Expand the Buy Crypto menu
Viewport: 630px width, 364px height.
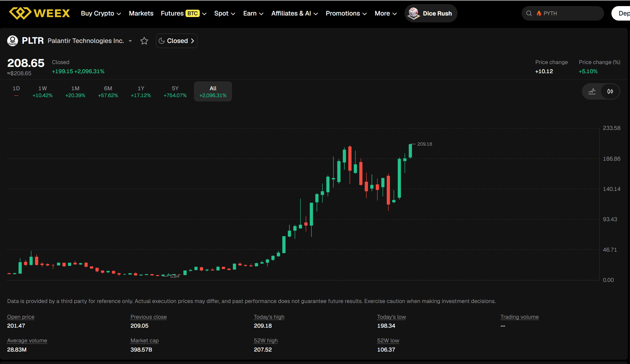101,13
